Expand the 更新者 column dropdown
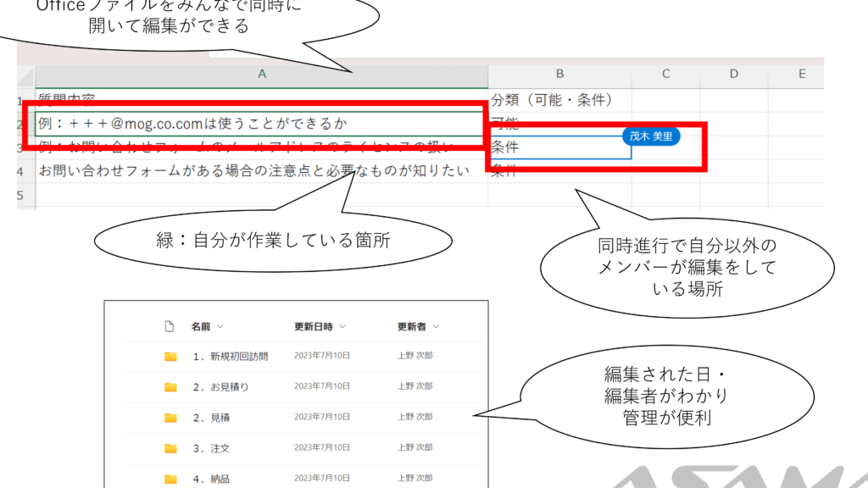The image size is (868, 488). pyautogui.click(x=436, y=326)
